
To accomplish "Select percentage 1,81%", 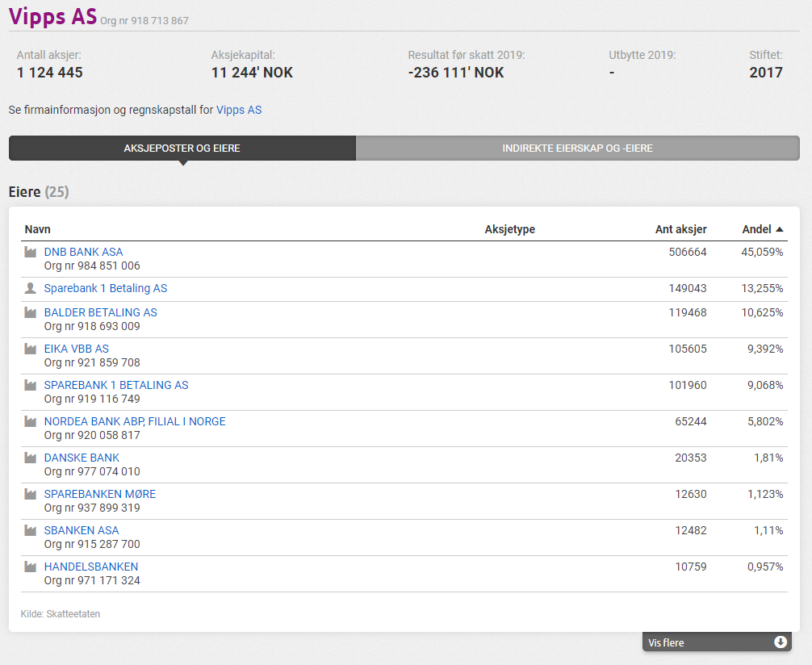I will tap(768, 458).
